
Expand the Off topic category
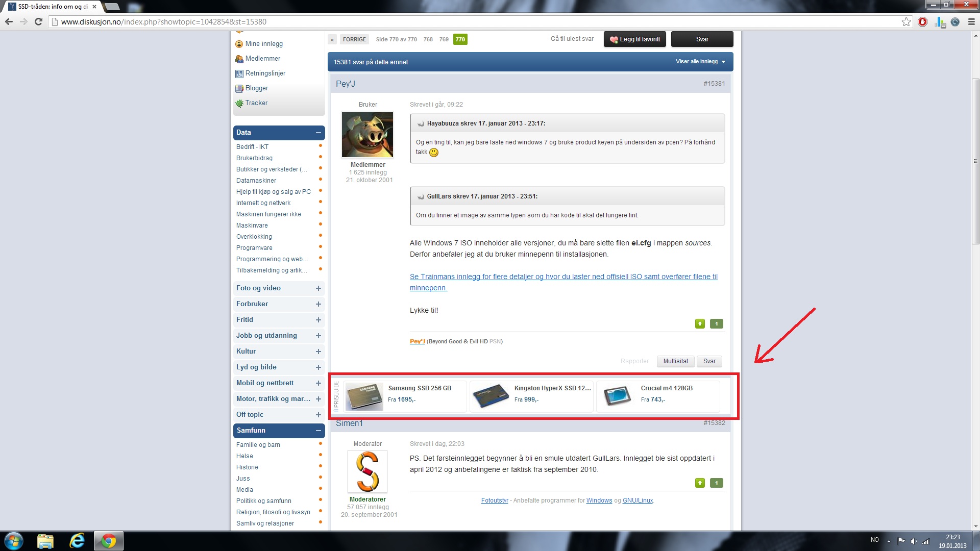click(318, 415)
